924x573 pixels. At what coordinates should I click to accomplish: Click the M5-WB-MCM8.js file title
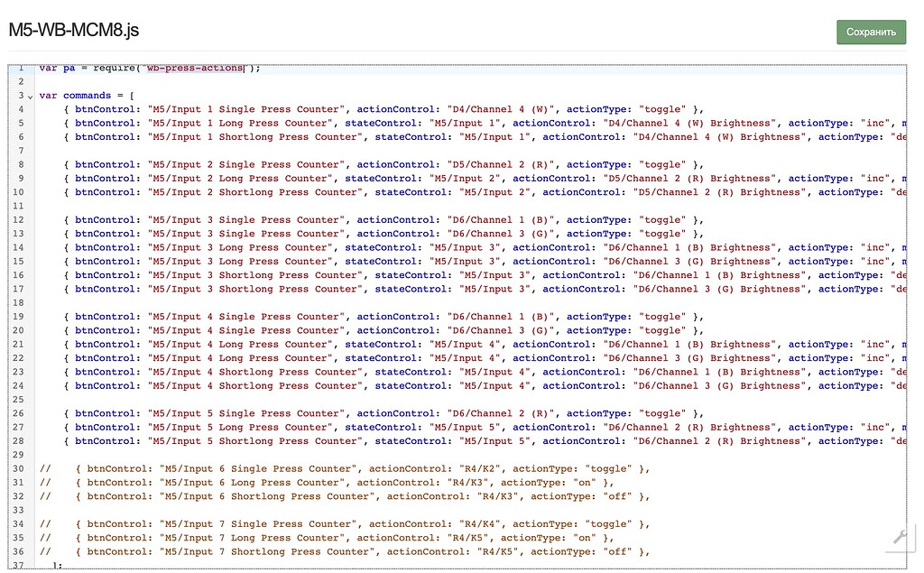[74, 29]
